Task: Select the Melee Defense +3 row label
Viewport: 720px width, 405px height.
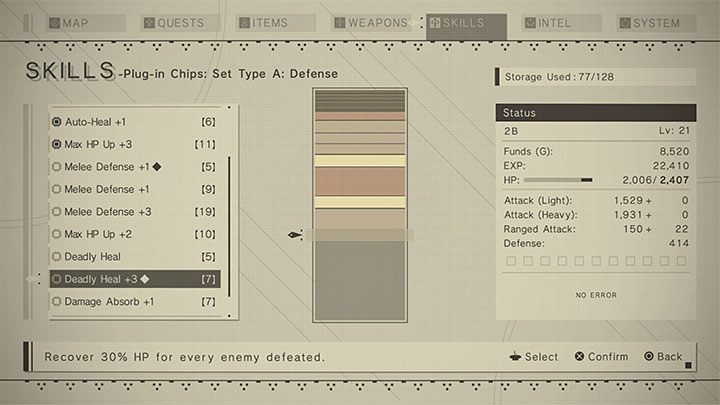Action: tap(108, 212)
